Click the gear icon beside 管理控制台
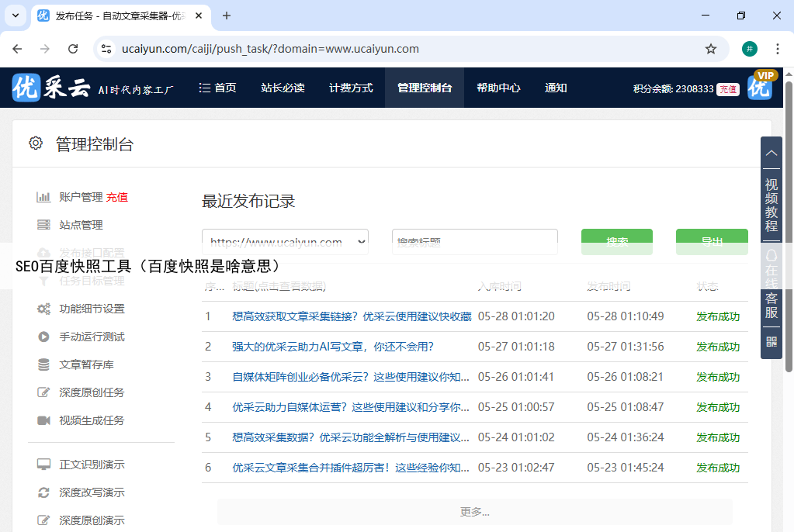The width and height of the screenshot is (794, 532). [35, 143]
